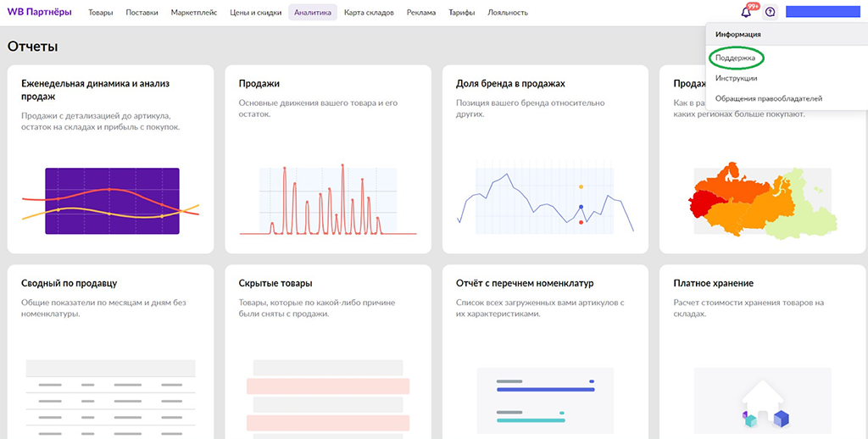This screenshot has height=439, width=868.
Task: Click the WB Партнёры logo
Action: (x=39, y=12)
